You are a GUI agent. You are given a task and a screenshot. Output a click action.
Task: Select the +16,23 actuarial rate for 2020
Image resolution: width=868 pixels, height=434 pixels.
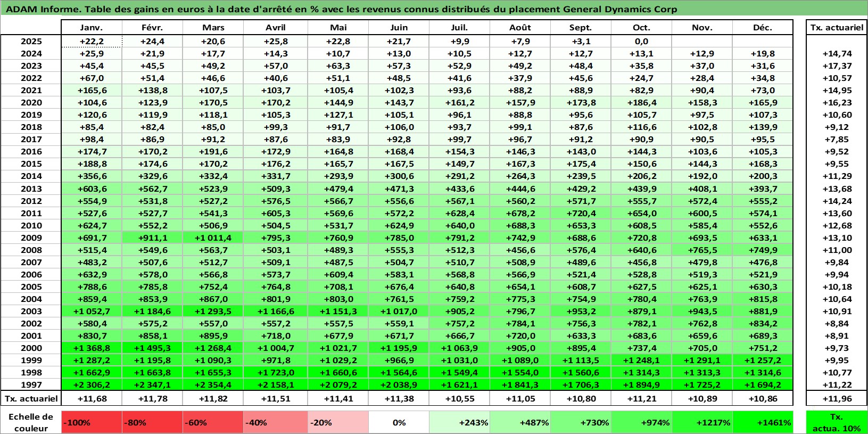coord(837,102)
